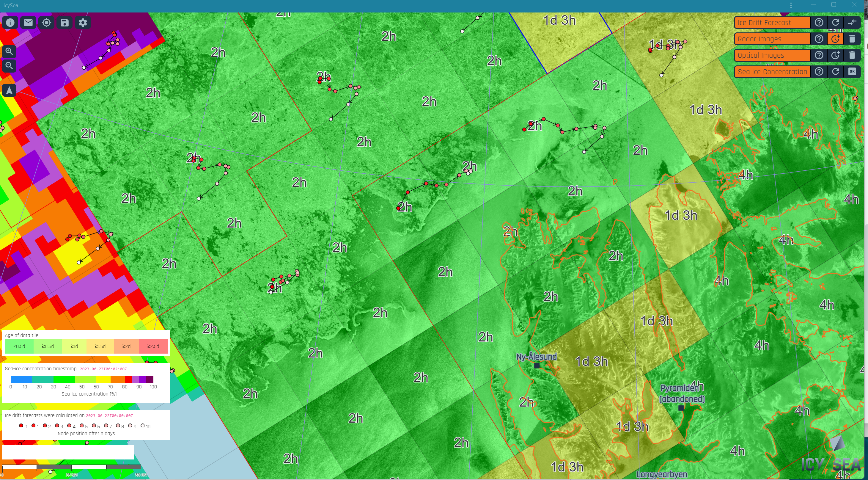Click the north arrow navigation icon
The width and height of the screenshot is (868, 480).
coord(9,90)
